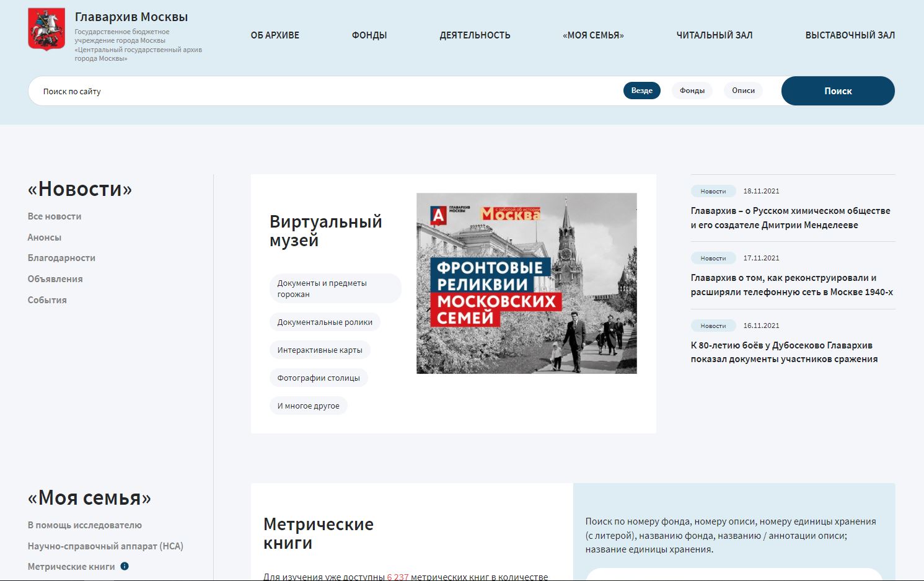Click the Новости tag dated 17.11.2021
This screenshot has width=924, height=581.
[x=713, y=258]
